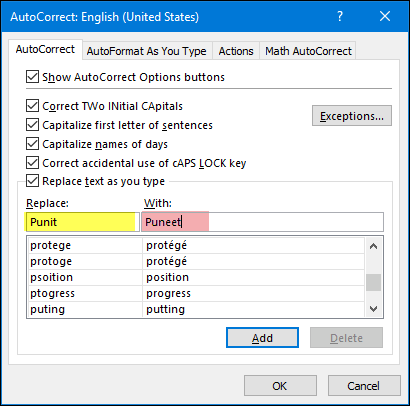This screenshot has width=410, height=406.
Task: Confirm with the OK button
Action: click(280, 386)
